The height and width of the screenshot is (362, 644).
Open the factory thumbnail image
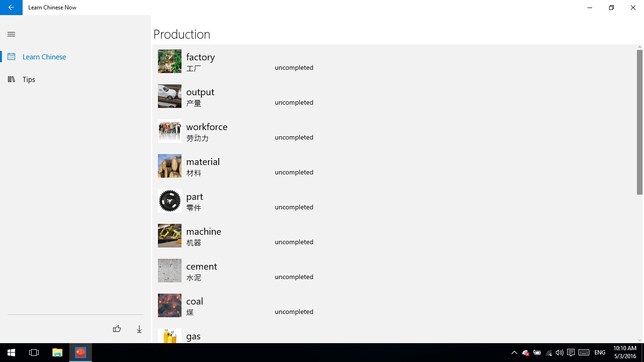pos(170,61)
